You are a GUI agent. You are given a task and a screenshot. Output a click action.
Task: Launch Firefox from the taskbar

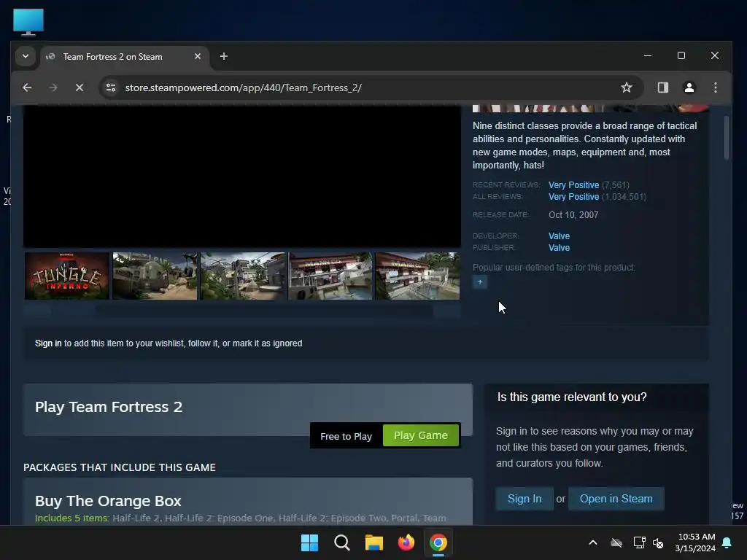pos(406,542)
